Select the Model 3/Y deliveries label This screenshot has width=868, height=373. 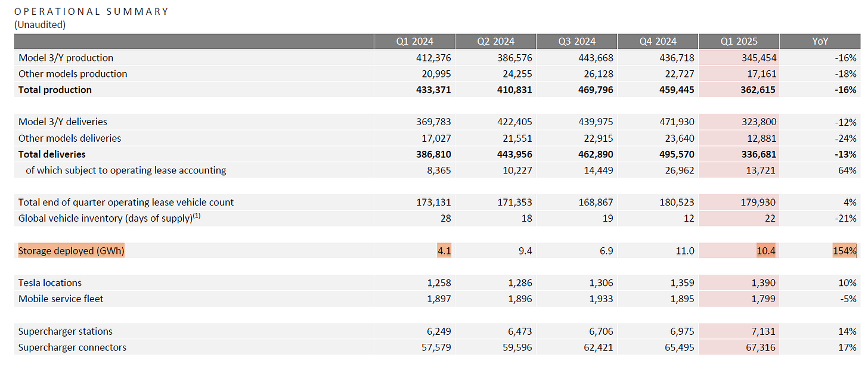point(63,122)
